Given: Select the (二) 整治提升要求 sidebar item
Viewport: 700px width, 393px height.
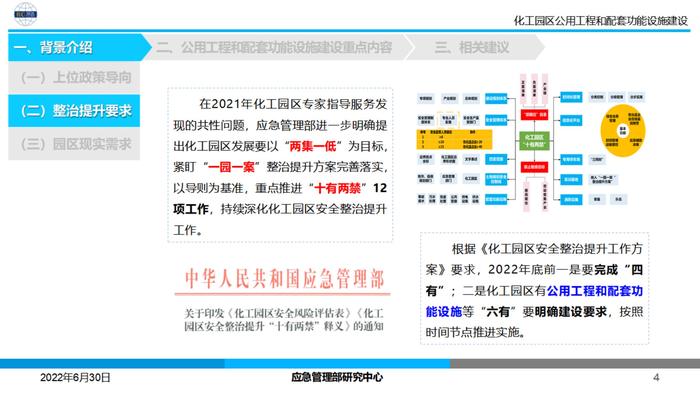Looking at the screenshot, I should click(x=74, y=110).
